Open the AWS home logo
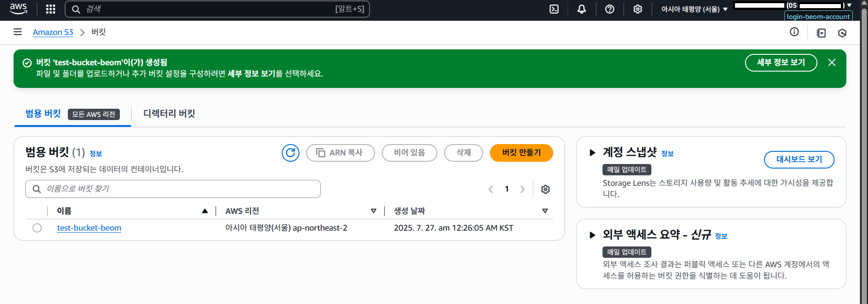This screenshot has width=868, height=304. [18, 9]
